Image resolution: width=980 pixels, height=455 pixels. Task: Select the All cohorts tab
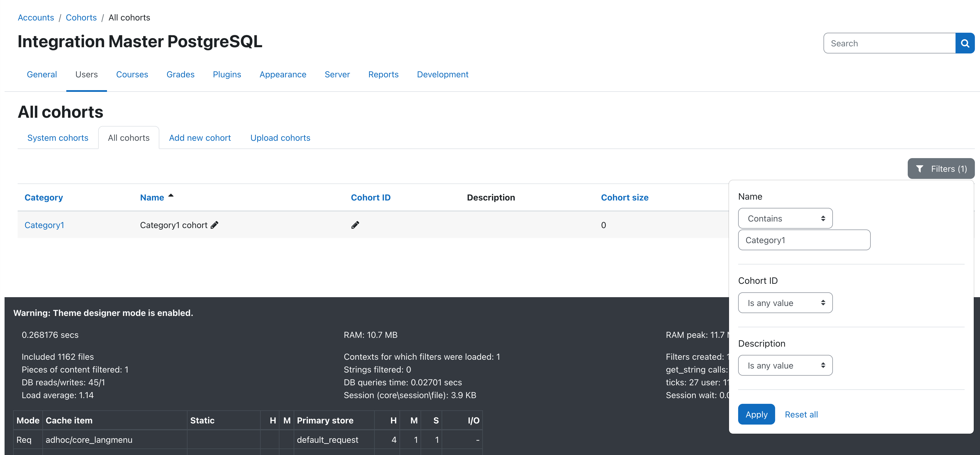click(129, 138)
